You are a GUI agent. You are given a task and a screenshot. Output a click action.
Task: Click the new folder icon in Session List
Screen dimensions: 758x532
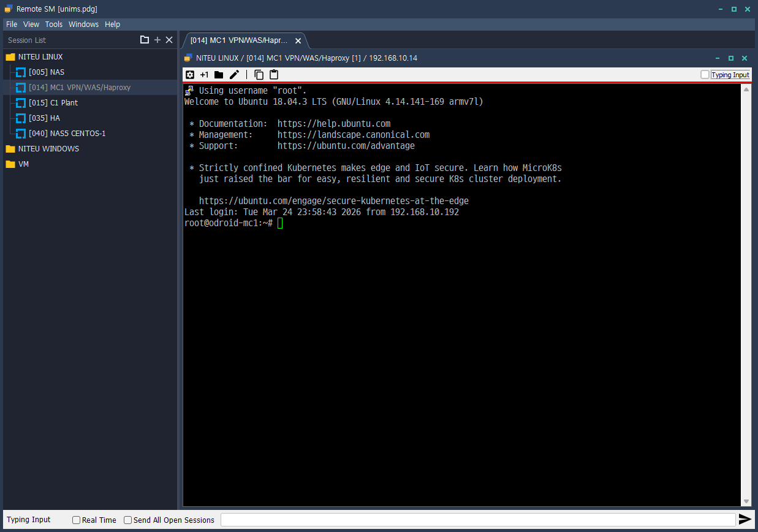pos(145,39)
